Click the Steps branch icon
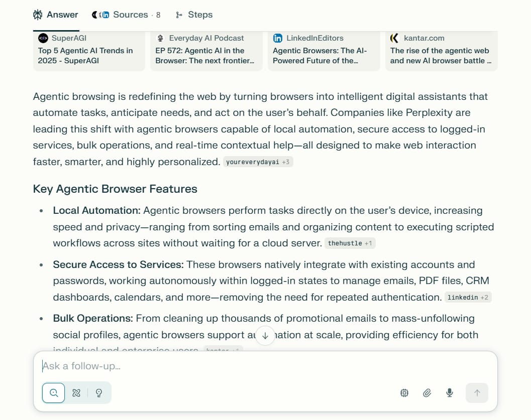The image size is (531, 420). (x=179, y=15)
